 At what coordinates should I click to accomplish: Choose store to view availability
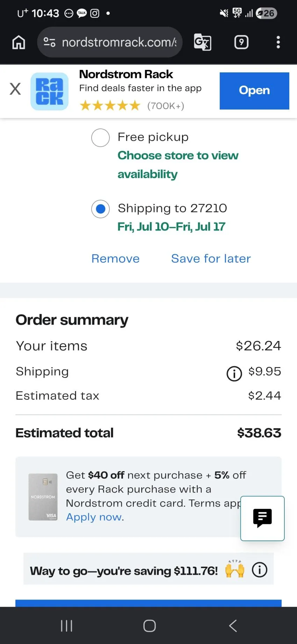click(x=178, y=164)
